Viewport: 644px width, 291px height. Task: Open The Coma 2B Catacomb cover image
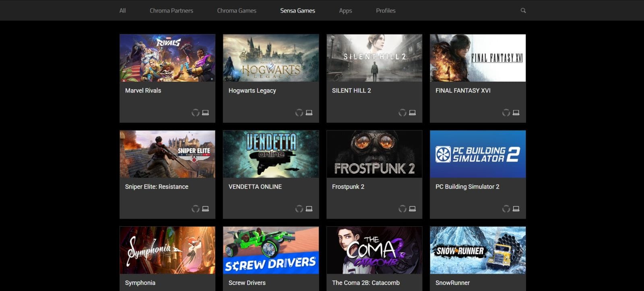coord(374,250)
